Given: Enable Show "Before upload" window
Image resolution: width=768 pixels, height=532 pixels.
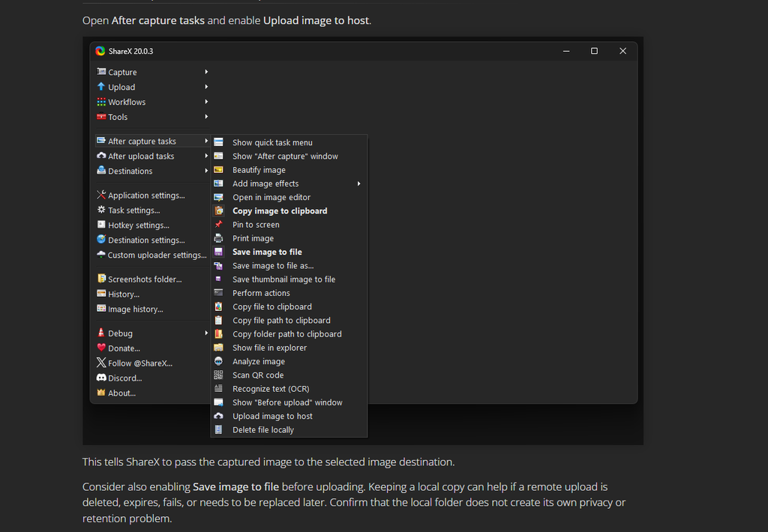Looking at the screenshot, I should 289,402.
